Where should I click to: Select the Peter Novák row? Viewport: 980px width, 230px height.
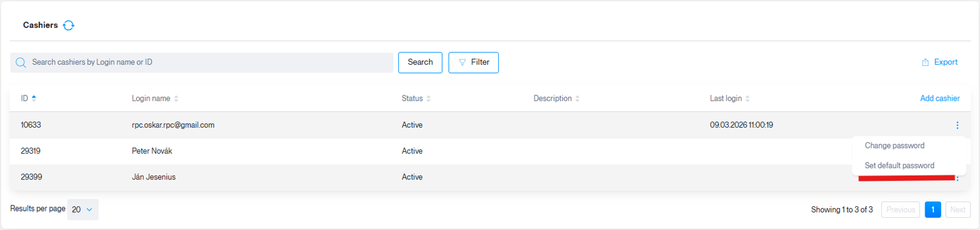pos(490,151)
